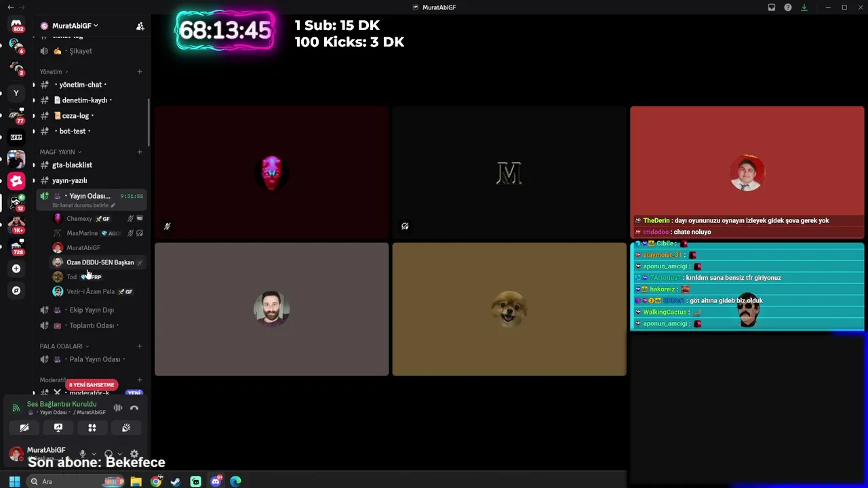868x488 pixels.
Task: Open the Windows Start menu
Action: point(14,481)
